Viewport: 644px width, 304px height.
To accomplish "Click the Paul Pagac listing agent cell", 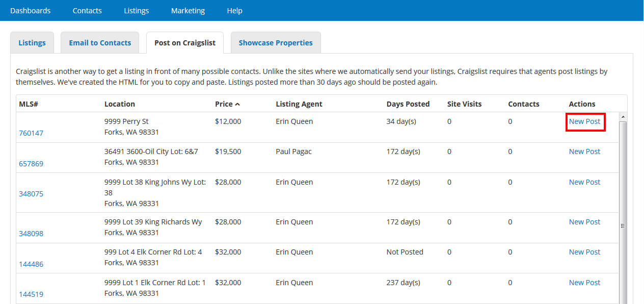I will click(x=293, y=151).
